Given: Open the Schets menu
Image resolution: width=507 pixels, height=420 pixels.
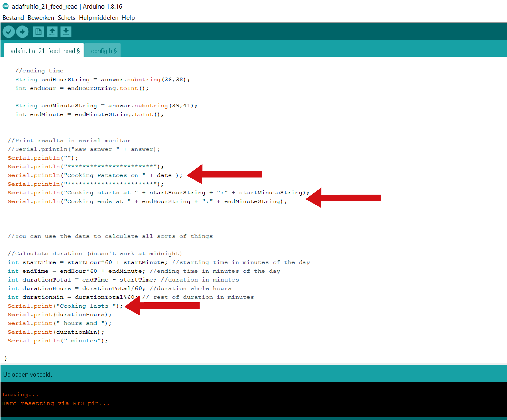Looking at the screenshot, I should pyautogui.click(x=66, y=18).
